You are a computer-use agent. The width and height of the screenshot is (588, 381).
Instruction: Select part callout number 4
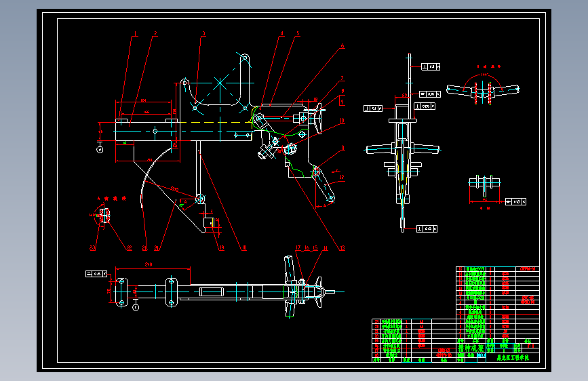[282, 34]
